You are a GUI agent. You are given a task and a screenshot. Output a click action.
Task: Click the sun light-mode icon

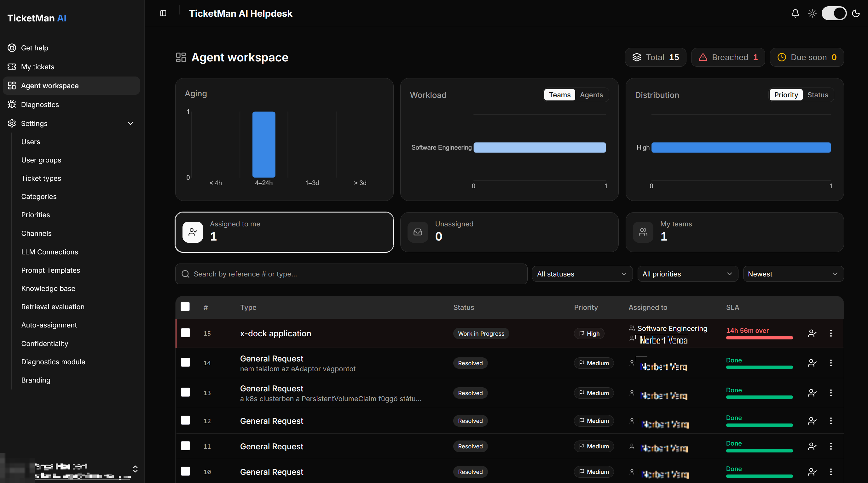812,14
